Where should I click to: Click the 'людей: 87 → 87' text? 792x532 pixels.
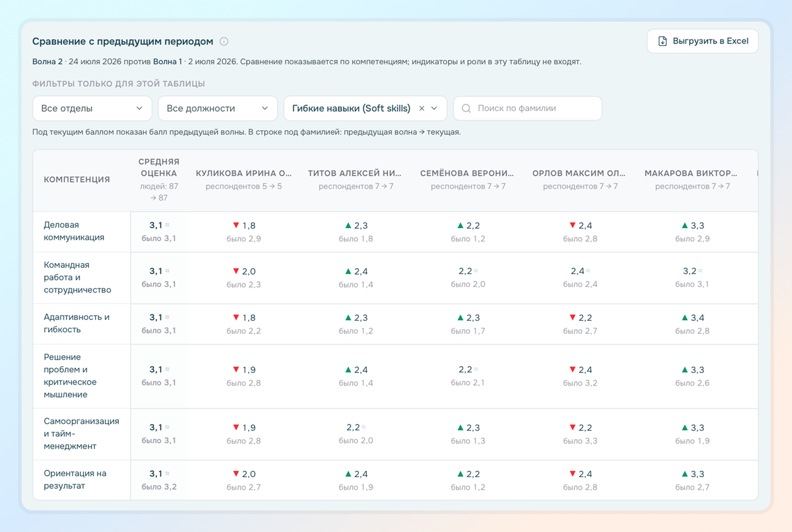point(159,192)
